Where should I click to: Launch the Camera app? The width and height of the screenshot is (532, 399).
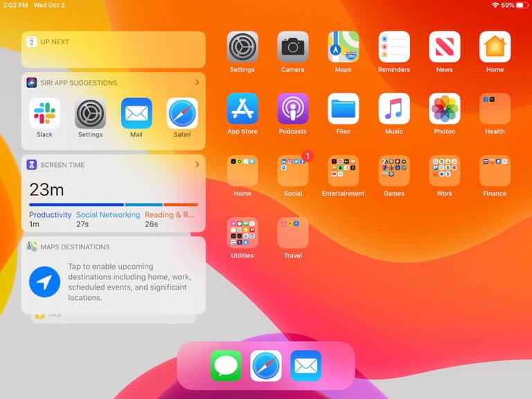click(293, 47)
